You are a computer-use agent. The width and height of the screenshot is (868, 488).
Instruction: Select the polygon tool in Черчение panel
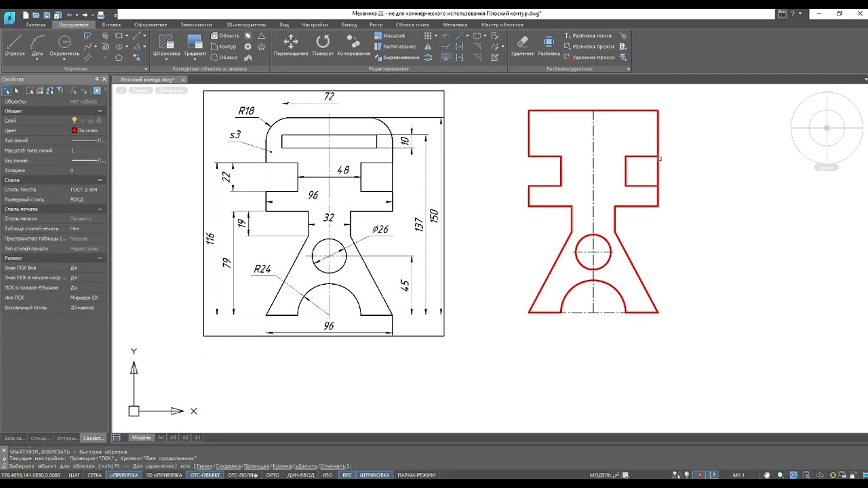click(x=119, y=58)
